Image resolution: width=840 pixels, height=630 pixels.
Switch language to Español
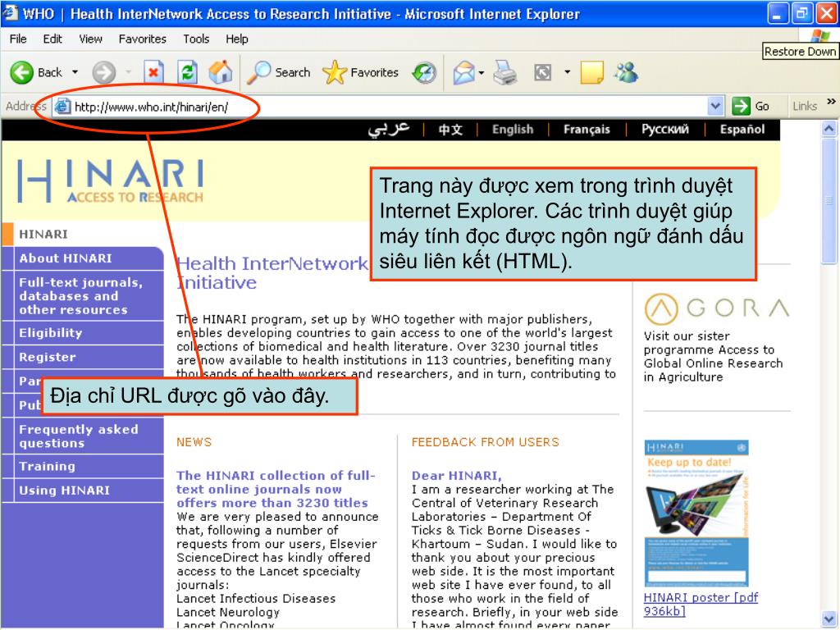tap(742, 129)
